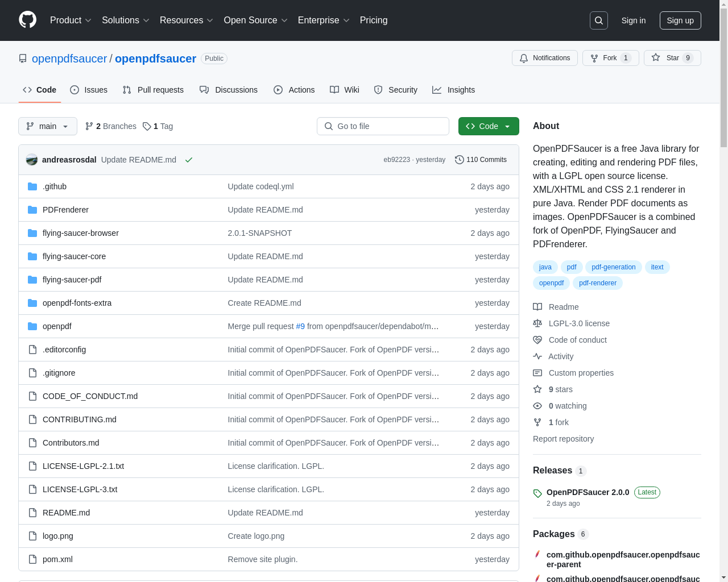Click the green commit status checkmark

(x=189, y=160)
